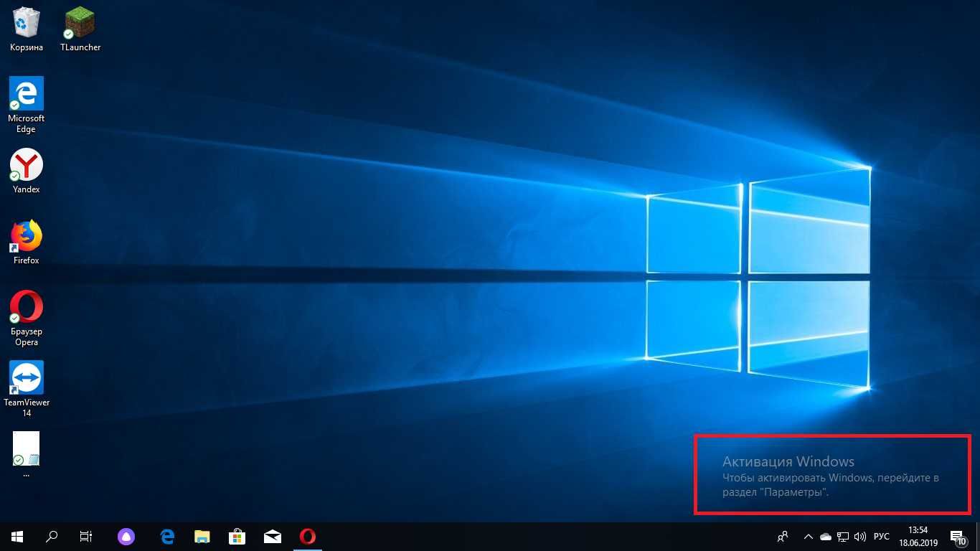Launch the purple Alice assistant on taskbar
This screenshot has width=980, height=551.
tap(126, 537)
